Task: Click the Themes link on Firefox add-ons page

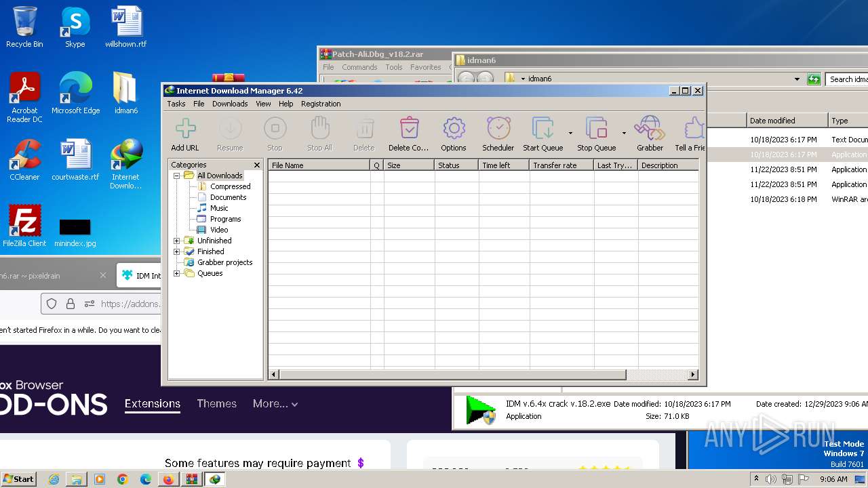Action: click(216, 403)
